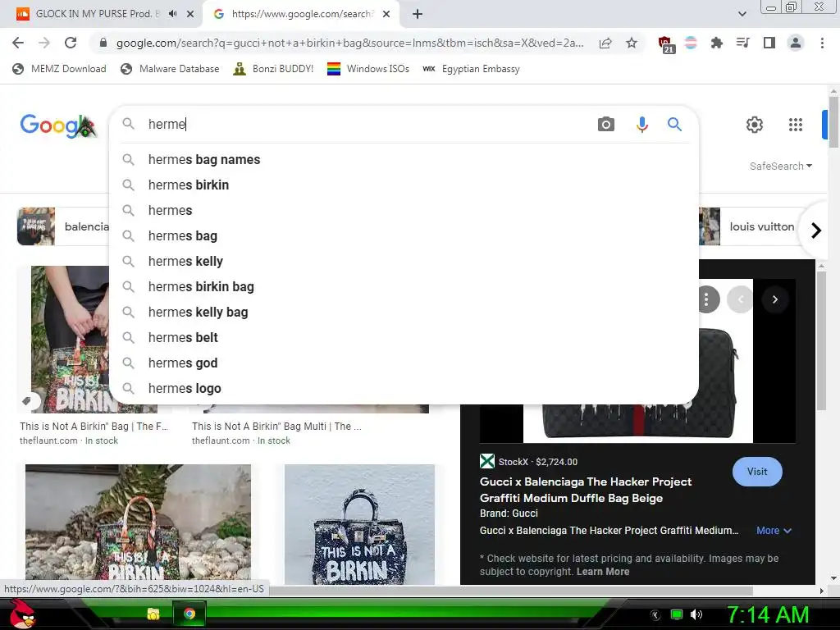This screenshot has height=630, width=840.
Task: Show previous image in preview panel
Action: click(x=741, y=299)
